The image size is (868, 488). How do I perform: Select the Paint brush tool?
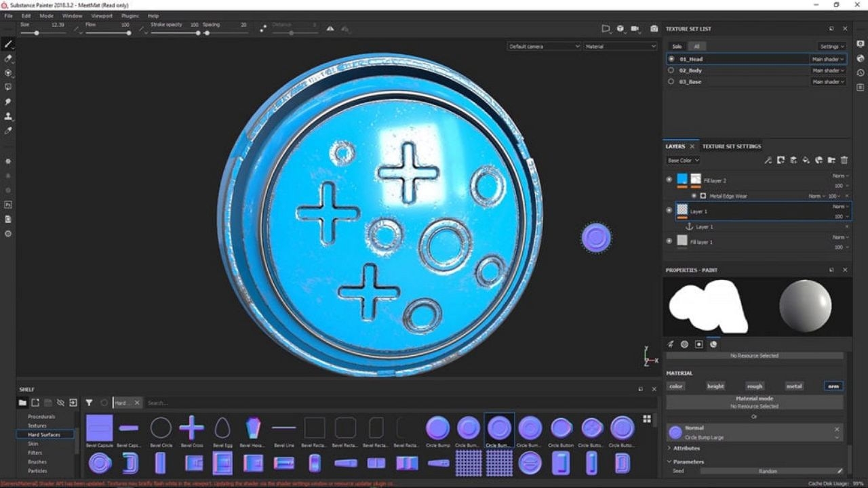pos(8,44)
